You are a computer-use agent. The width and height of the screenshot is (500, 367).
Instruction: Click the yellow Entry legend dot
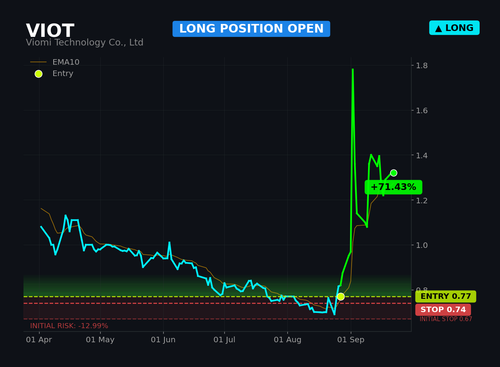[39, 74]
